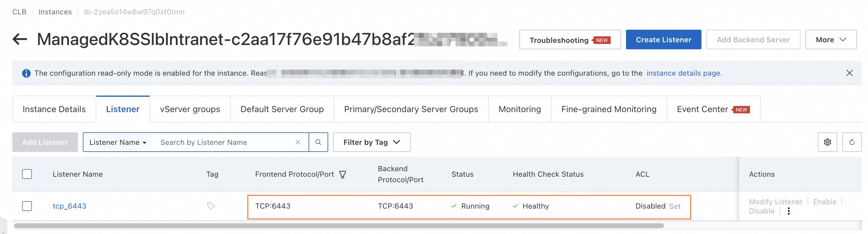868x234 pixels.
Task: Click the tag icon for tcp_6443
Action: 211,206
